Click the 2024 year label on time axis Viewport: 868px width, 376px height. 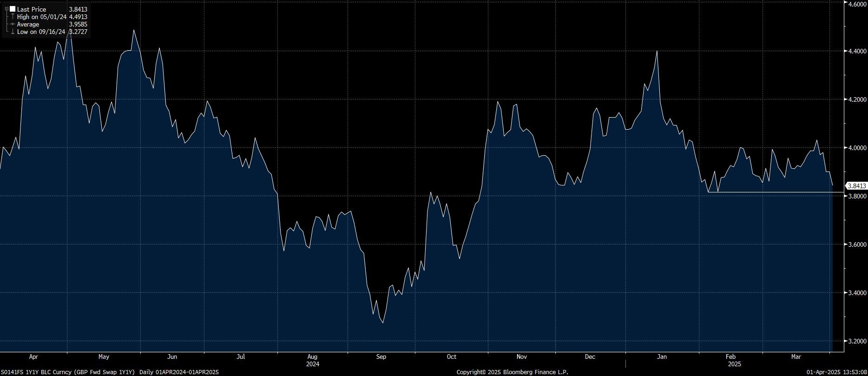pos(312,364)
